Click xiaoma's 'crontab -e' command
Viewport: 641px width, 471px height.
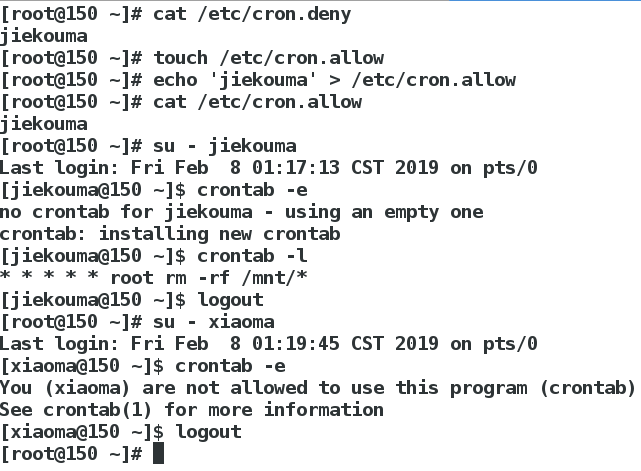tap(230, 366)
